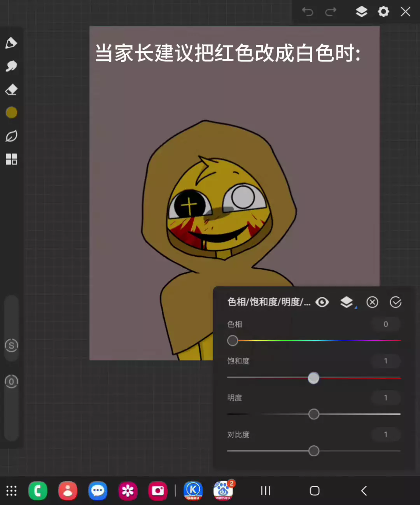Edit the 色相 value field showing 0
Viewport: 420px width, 505px height.
pos(385,324)
